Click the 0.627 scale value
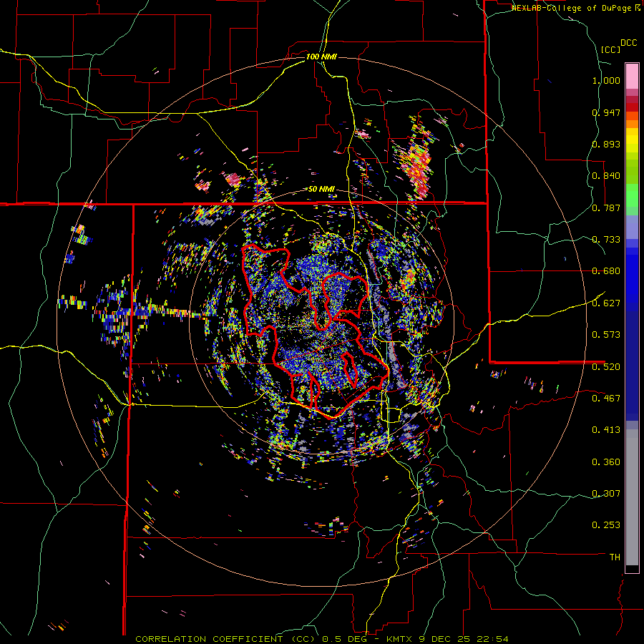The height and width of the screenshot is (644, 644). tap(606, 303)
